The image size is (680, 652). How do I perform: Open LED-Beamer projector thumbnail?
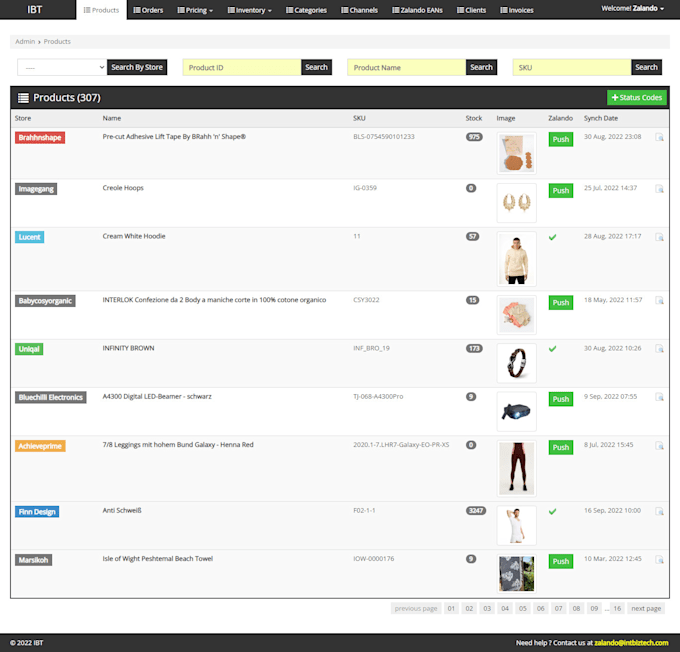517,411
